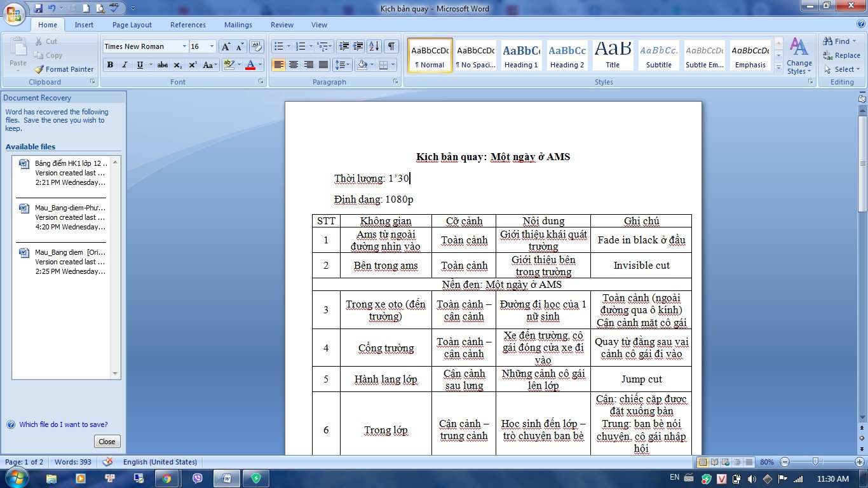Open the Line Spacing menu
The image size is (868, 488).
tap(342, 65)
